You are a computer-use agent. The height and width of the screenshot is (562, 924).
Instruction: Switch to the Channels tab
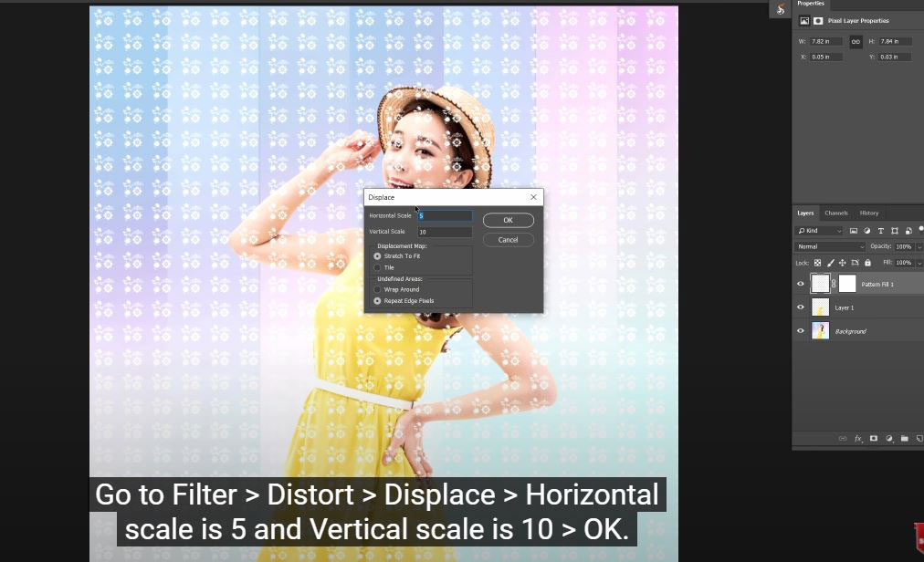point(836,213)
